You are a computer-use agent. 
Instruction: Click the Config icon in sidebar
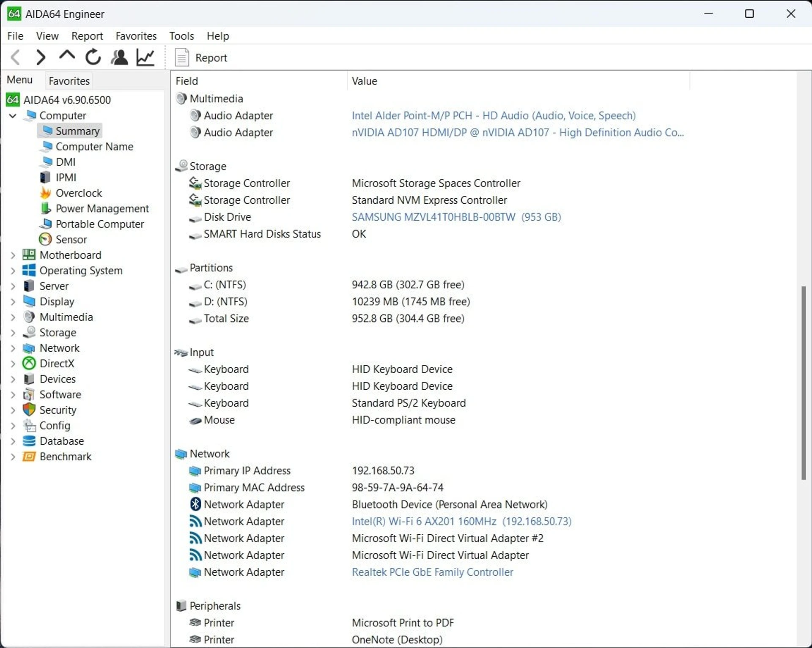(x=29, y=425)
